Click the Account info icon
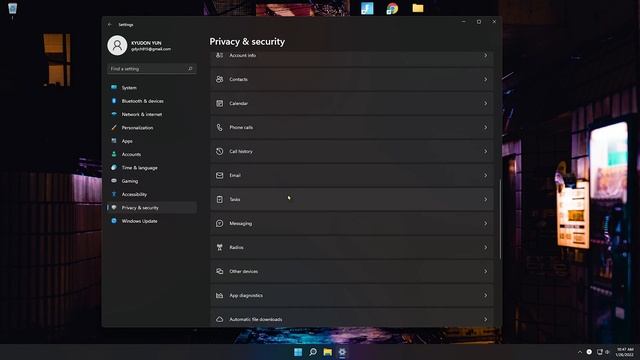Image resolution: width=640 pixels, height=360 pixels. (x=220, y=55)
